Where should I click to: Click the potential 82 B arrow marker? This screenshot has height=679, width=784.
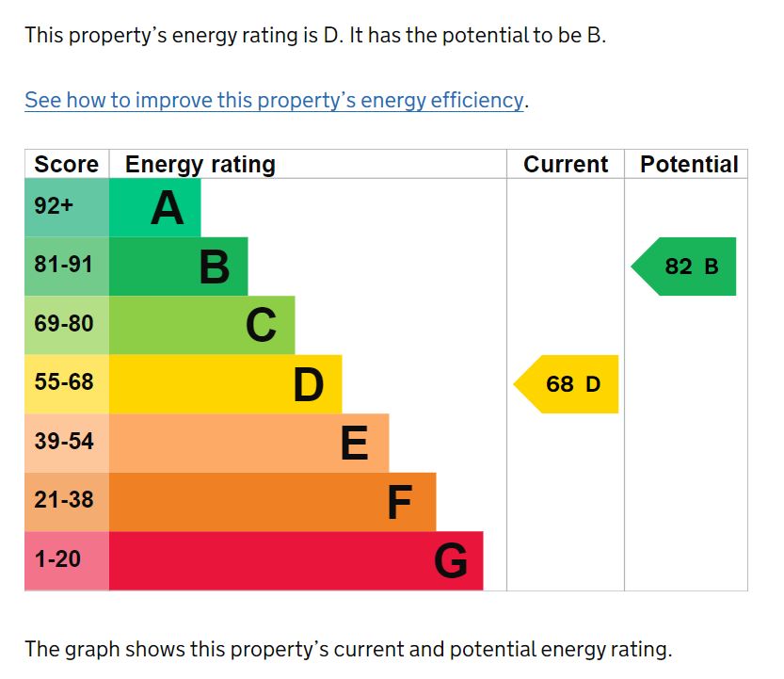(x=686, y=267)
